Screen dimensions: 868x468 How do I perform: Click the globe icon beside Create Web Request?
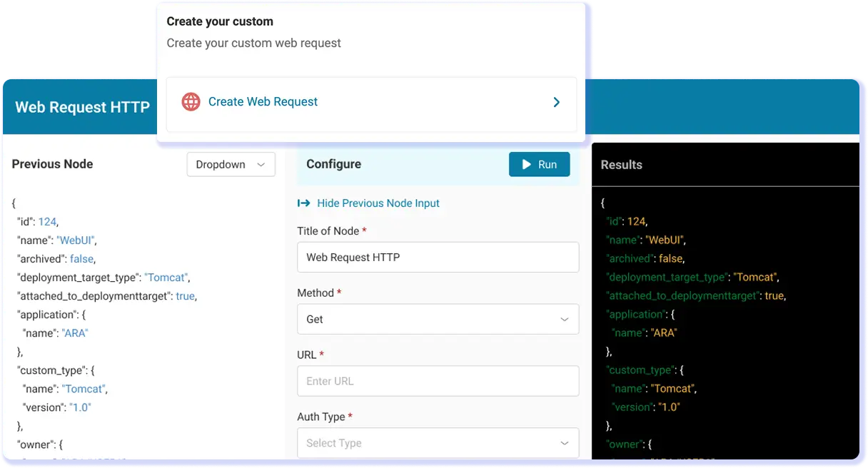pyautogui.click(x=191, y=101)
